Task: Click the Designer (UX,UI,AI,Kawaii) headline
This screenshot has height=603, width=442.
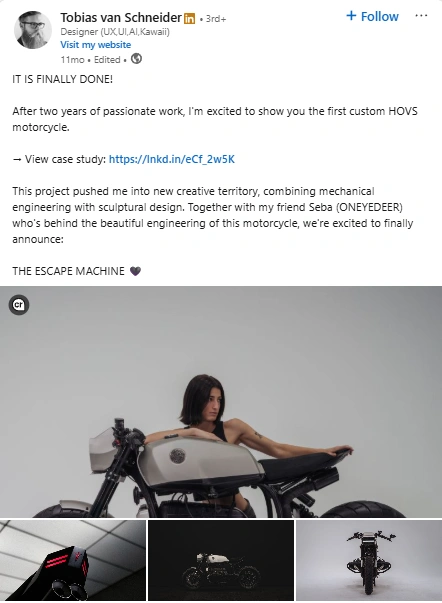Action: (115, 32)
